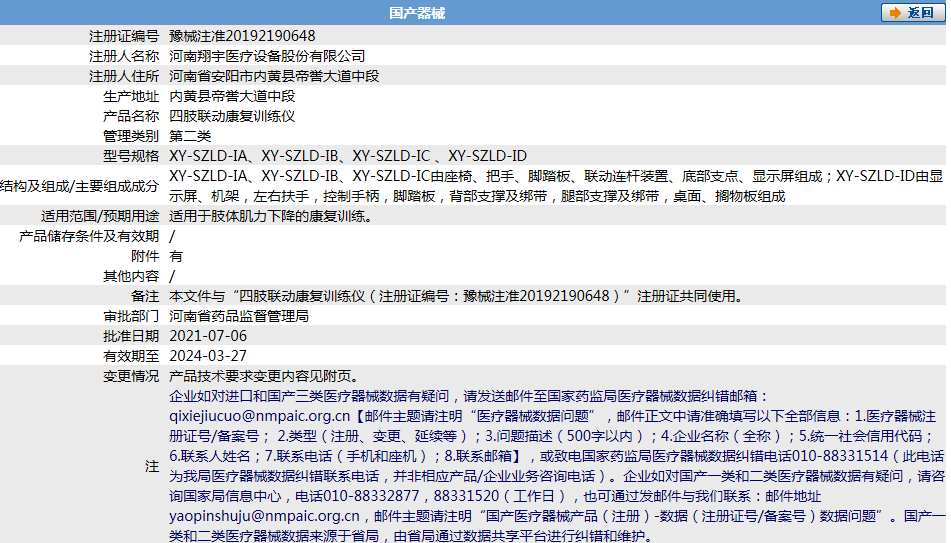Image resolution: width=951 pixels, height=543 pixels.
Task: Click the orange arrow icon on 返回
Action: 895,13
